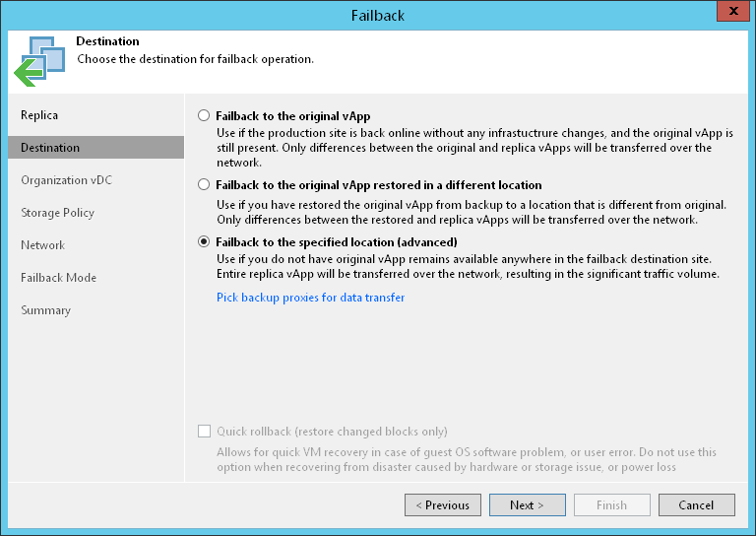Open Pick backup proxies for data transfer

tap(310, 298)
